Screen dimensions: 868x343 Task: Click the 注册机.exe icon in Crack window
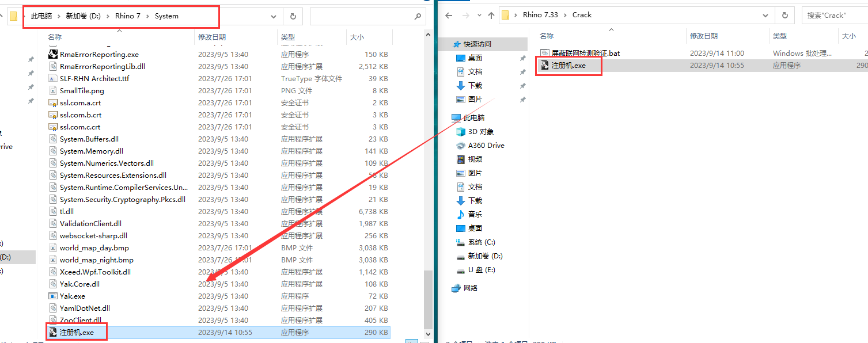[x=545, y=66]
